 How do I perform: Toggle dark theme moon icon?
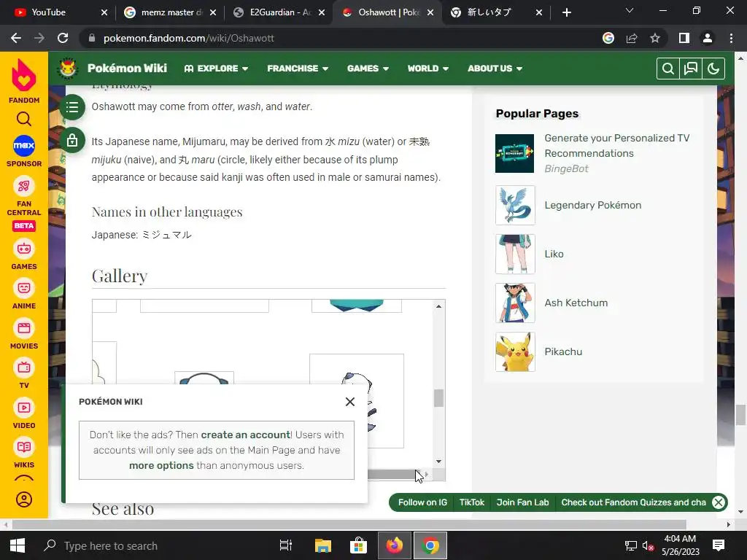(713, 69)
